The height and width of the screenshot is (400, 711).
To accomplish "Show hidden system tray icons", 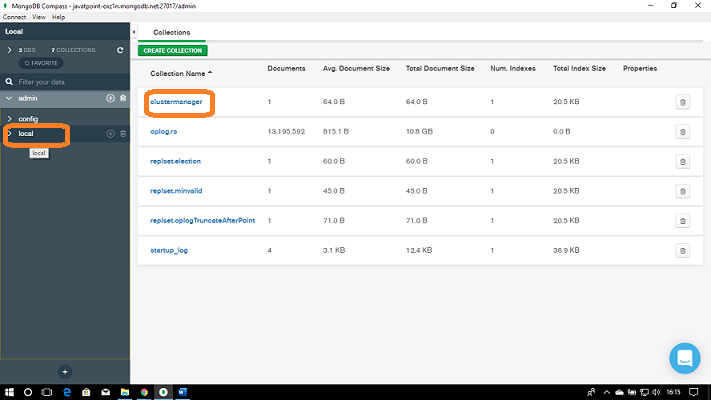I will pyautogui.click(x=606, y=392).
